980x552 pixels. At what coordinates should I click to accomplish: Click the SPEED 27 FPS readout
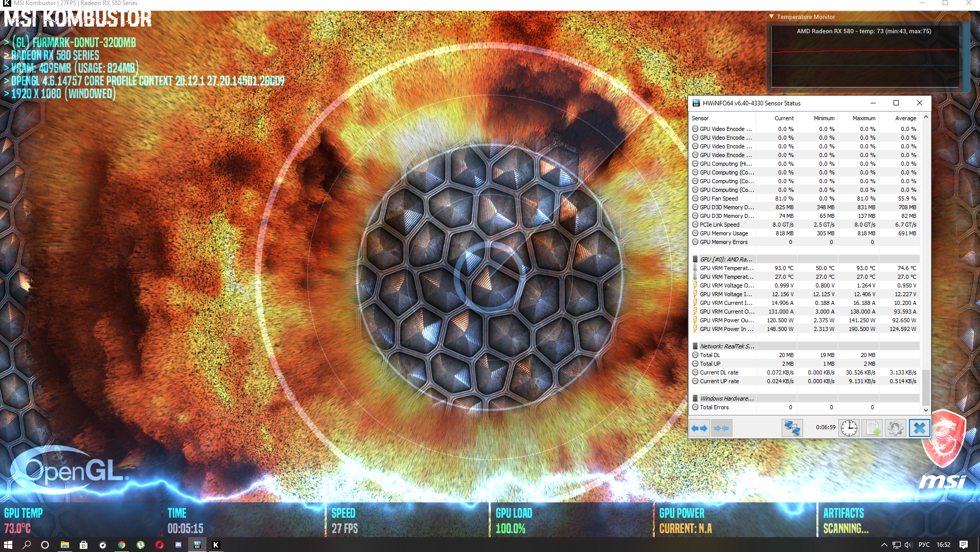pyautogui.click(x=345, y=521)
